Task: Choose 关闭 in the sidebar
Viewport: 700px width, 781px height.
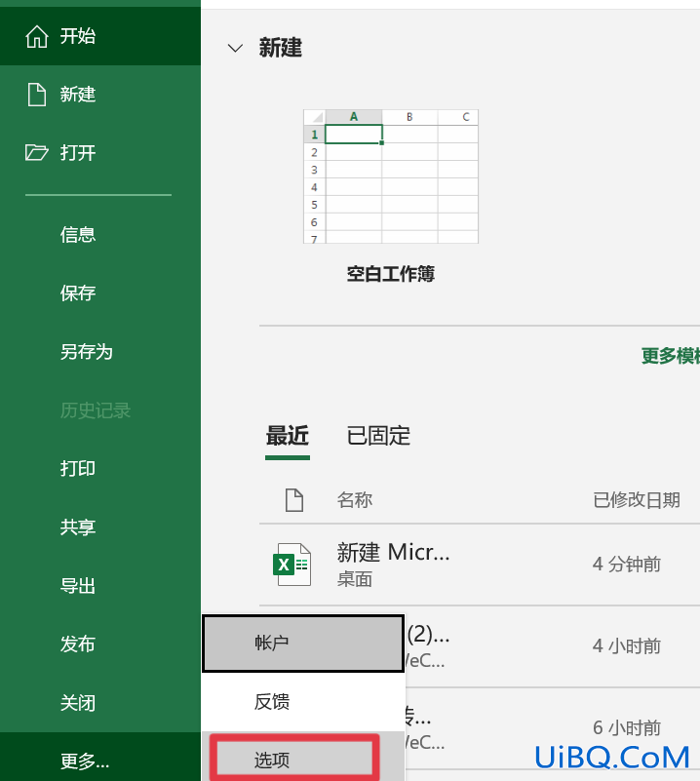Action: pyautogui.click(x=78, y=703)
